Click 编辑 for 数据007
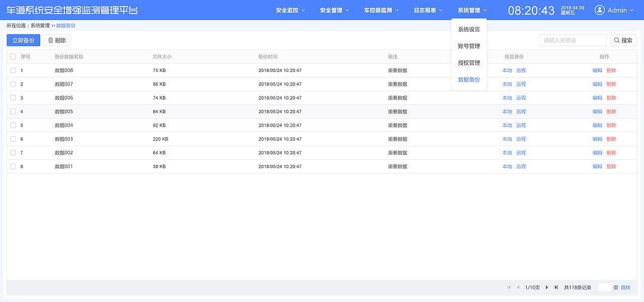644x302 pixels. point(597,84)
